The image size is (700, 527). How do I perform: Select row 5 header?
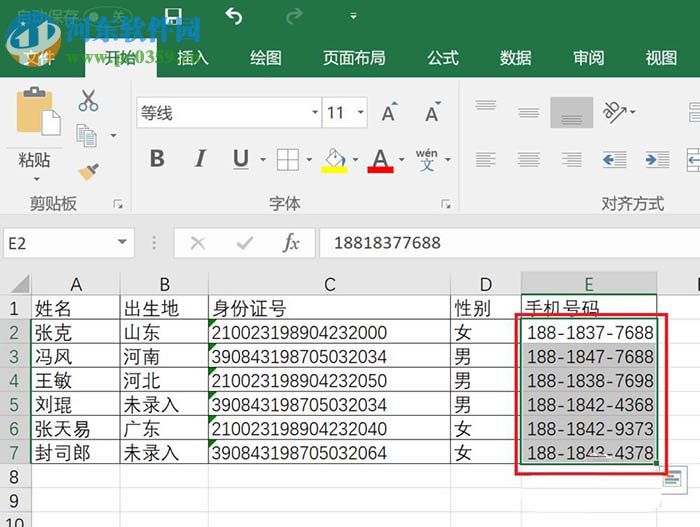coord(15,405)
